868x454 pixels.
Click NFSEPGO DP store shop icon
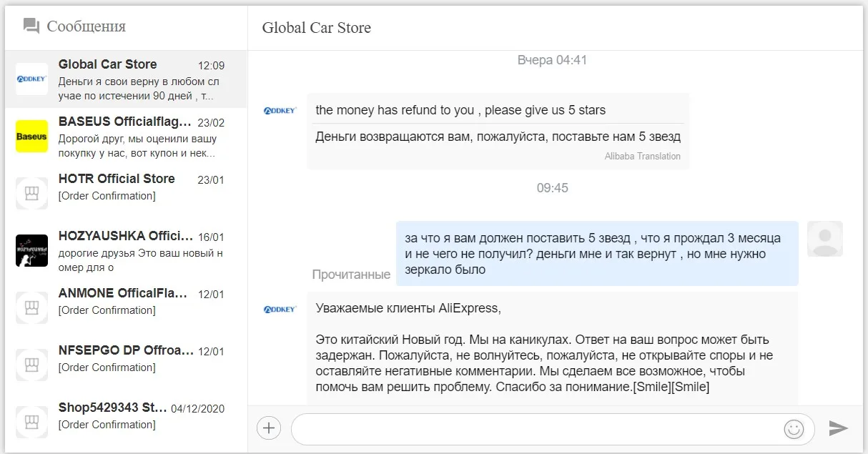point(31,365)
